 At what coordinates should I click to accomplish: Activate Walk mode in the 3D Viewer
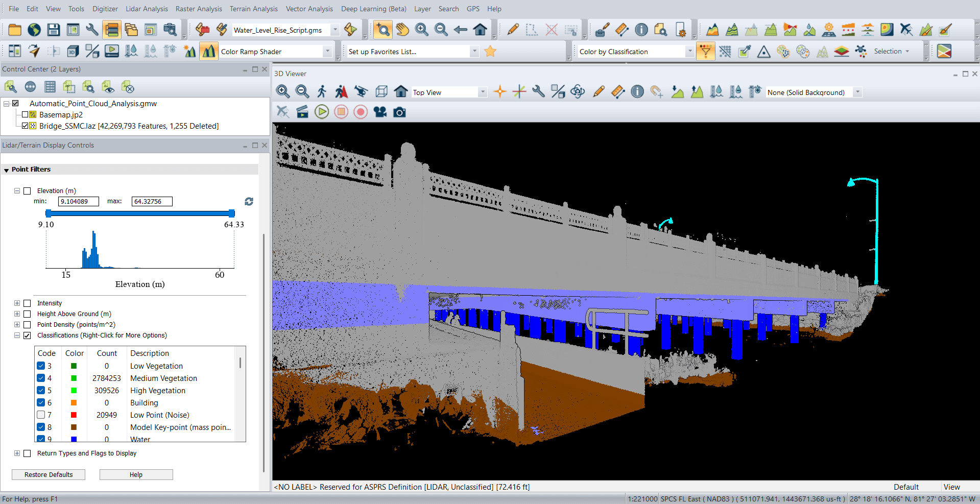tap(321, 92)
